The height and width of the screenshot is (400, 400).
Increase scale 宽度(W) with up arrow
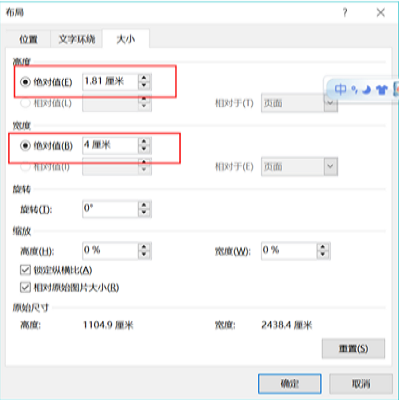(x=323, y=247)
